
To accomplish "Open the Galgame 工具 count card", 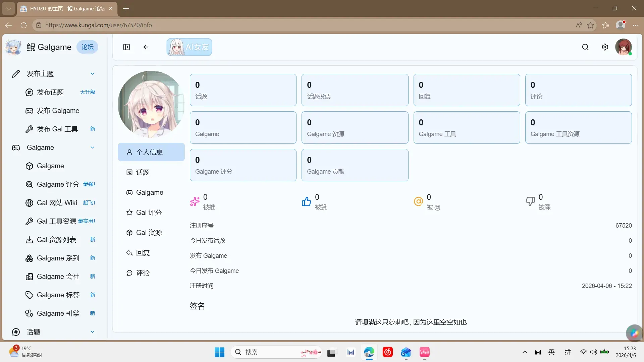I will [467, 128].
